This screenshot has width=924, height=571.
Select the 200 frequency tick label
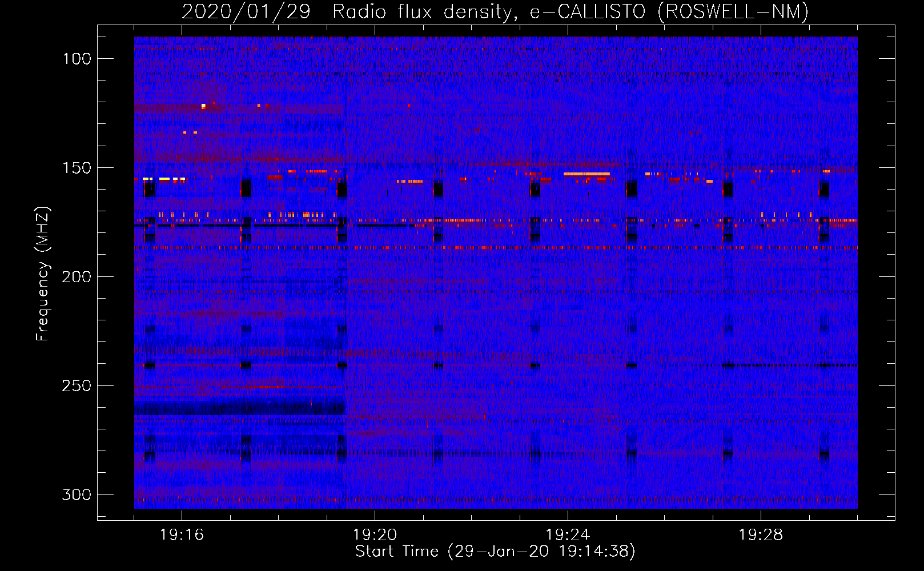point(77,277)
